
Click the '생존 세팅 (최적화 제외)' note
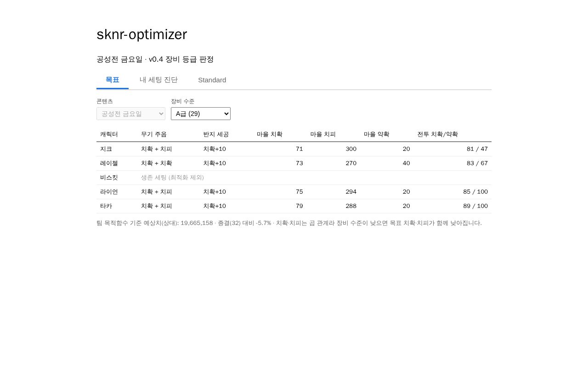coord(172,178)
